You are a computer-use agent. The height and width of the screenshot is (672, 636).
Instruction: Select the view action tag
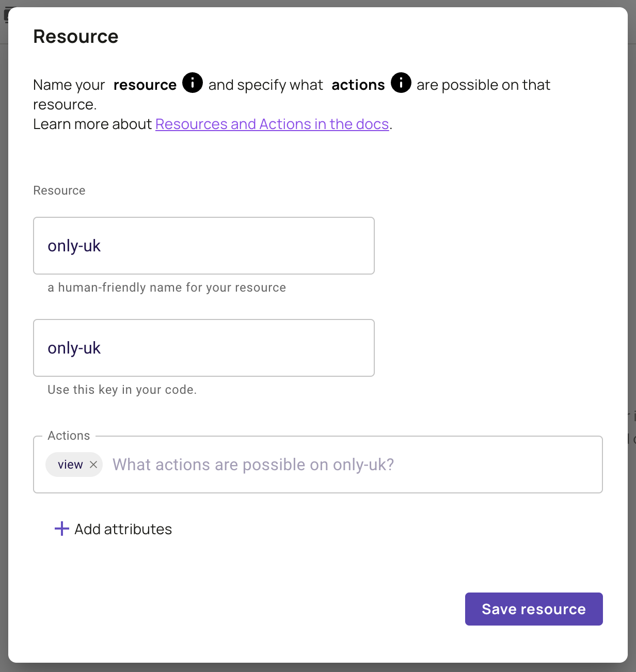(x=70, y=465)
